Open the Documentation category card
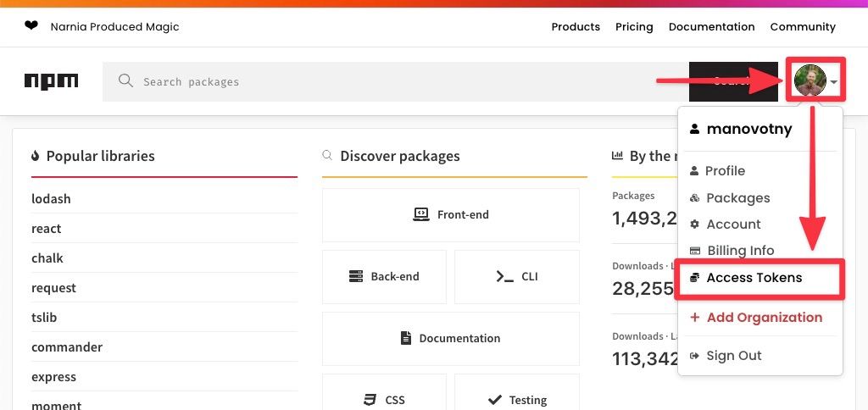This screenshot has width=868, height=410. coord(451,338)
